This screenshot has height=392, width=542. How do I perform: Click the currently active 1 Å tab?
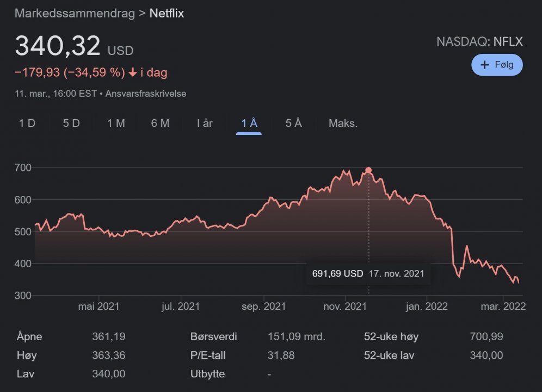tap(248, 124)
